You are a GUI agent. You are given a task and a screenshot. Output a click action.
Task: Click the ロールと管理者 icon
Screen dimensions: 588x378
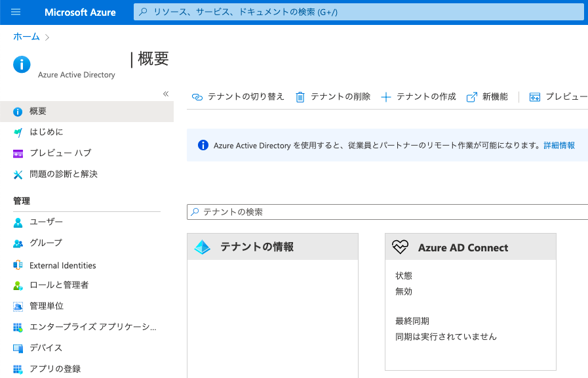point(18,285)
